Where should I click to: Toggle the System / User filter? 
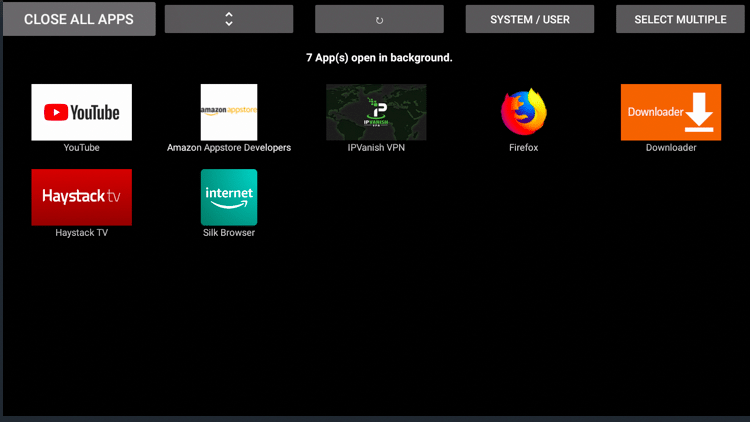pyautogui.click(x=529, y=19)
